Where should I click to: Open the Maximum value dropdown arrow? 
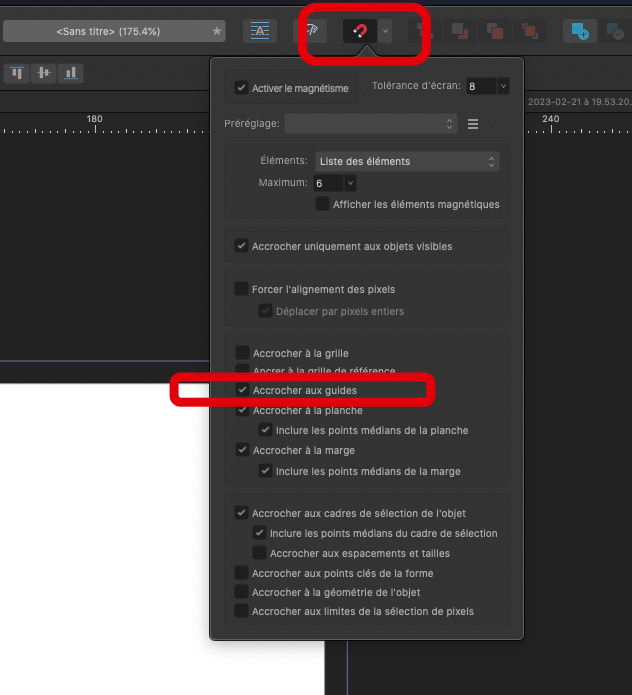click(350, 183)
